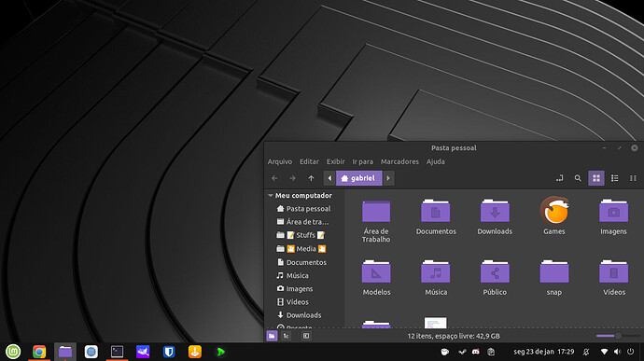Select the Modelos folder icon
644x361 pixels.
(x=376, y=271)
